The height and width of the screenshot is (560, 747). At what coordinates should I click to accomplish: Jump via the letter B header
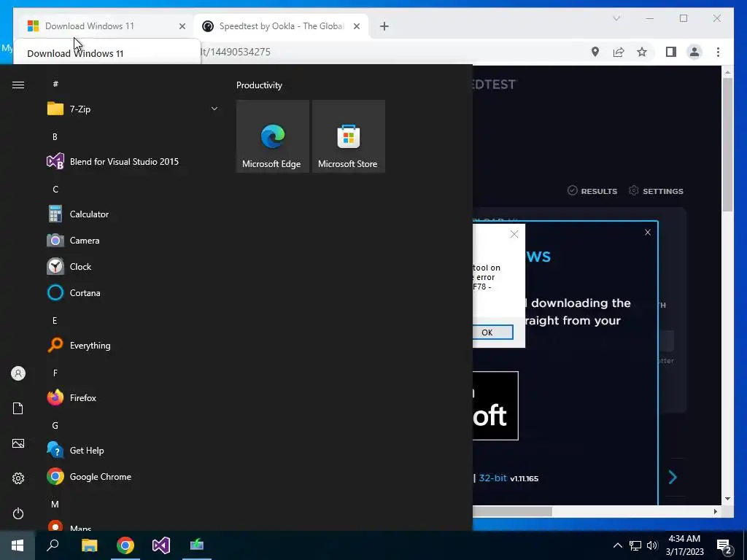[x=55, y=136]
